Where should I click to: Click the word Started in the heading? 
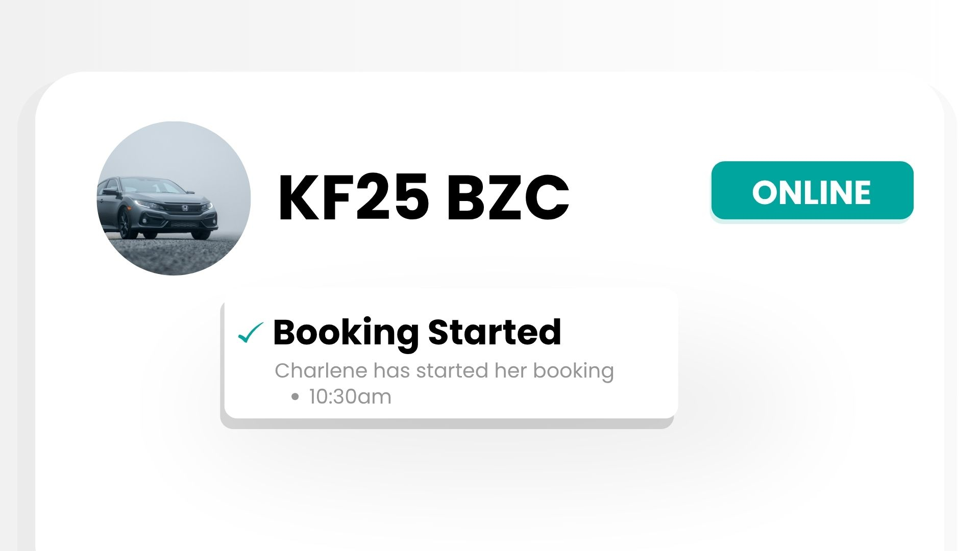(494, 332)
